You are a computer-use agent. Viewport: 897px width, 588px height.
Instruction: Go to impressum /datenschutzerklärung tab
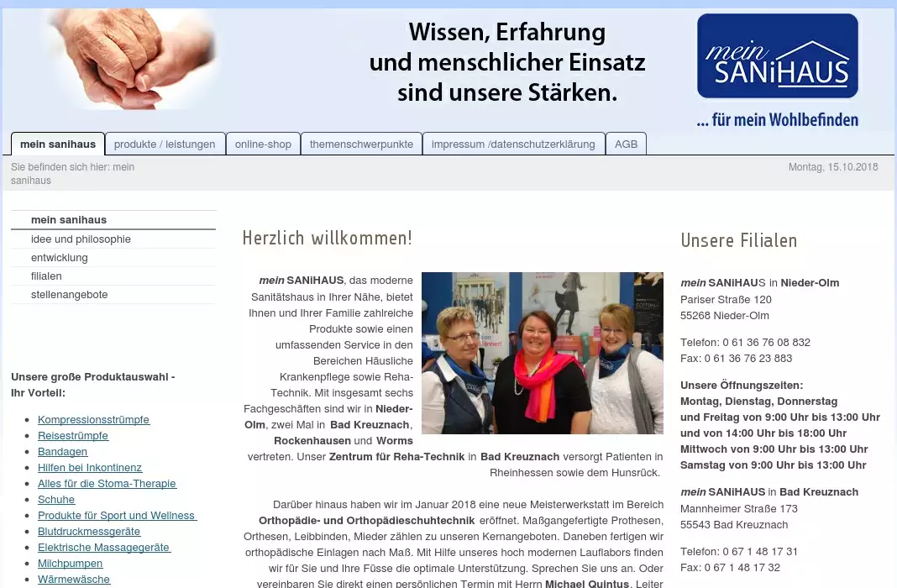tap(512, 144)
